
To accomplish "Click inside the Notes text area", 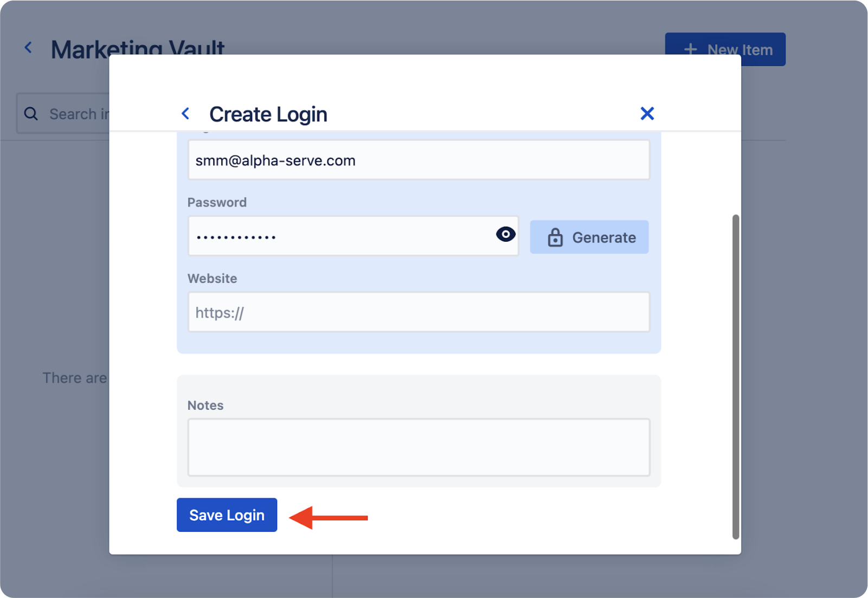I will point(419,447).
